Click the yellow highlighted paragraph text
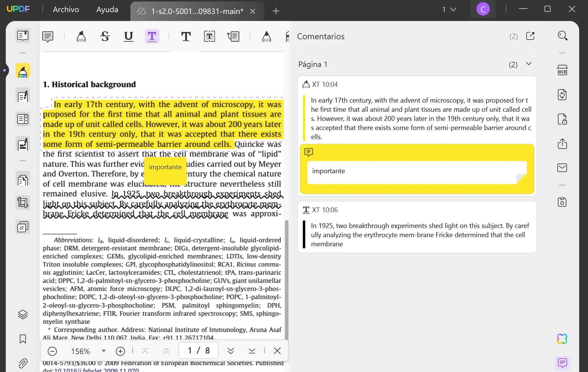The image size is (588, 372). 163,124
